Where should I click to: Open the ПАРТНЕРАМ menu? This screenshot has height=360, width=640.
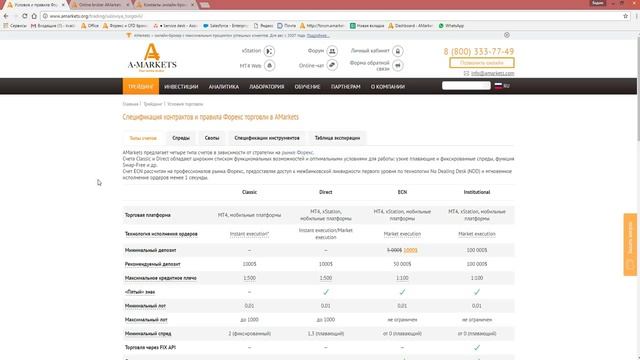pyautogui.click(x=346, y=87)
